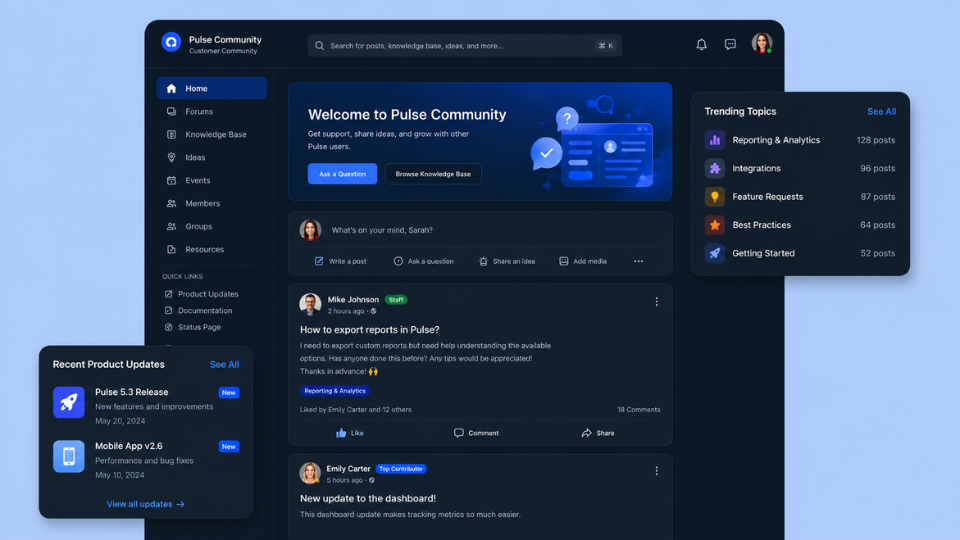Click Pulse 5.3 Release title
This screenshot has width=960, height=540.
(132, 392)
